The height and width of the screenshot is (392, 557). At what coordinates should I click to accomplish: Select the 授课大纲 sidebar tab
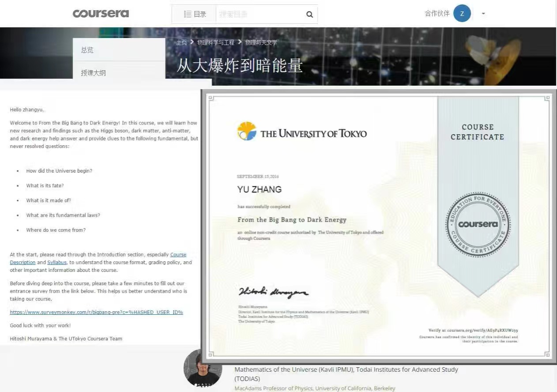119,73
